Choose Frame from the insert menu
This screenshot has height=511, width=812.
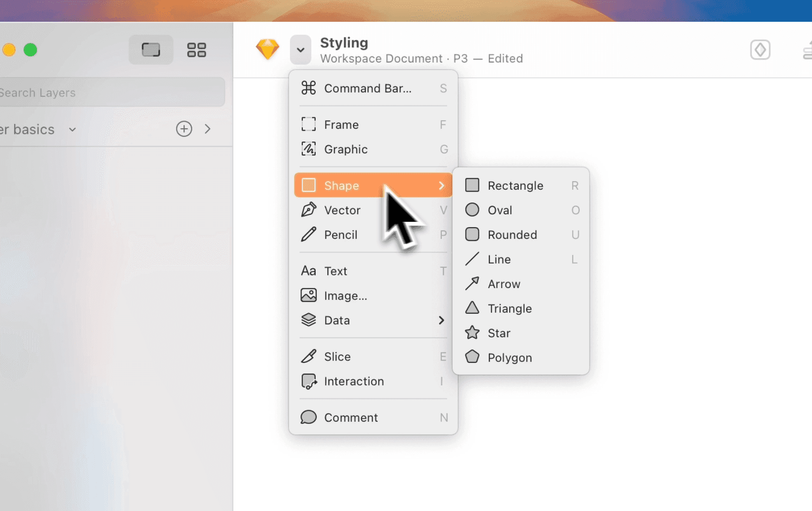click(373, 124)
